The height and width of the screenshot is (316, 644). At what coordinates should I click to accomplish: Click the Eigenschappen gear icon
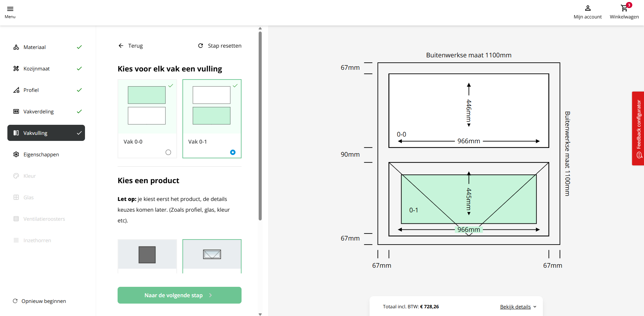click(x=16, y=154)
